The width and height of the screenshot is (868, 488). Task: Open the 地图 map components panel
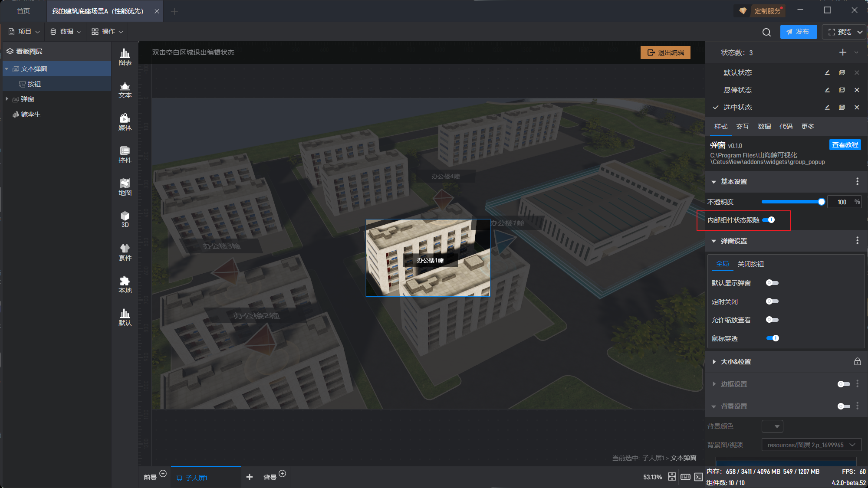pos(125,187)
